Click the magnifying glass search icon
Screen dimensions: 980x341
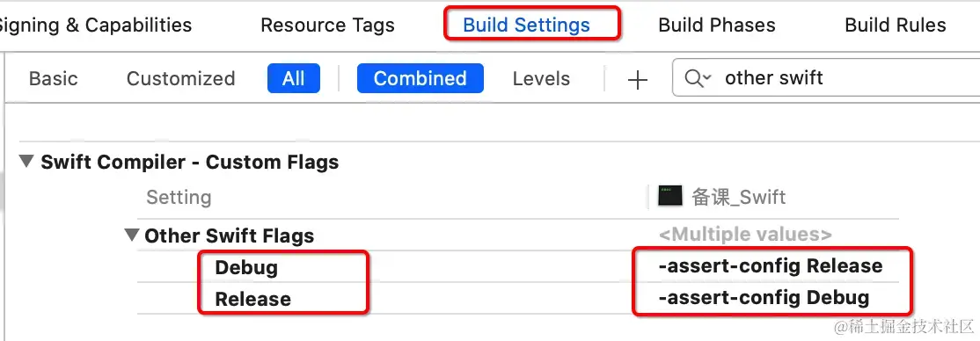tap(694, 78)
